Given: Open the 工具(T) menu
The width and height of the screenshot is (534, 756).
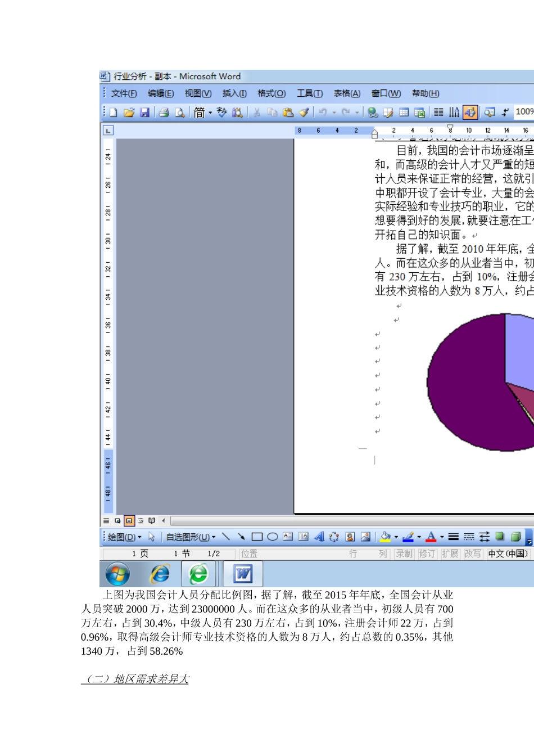Looking at the screenshot, I should [310, 93].
